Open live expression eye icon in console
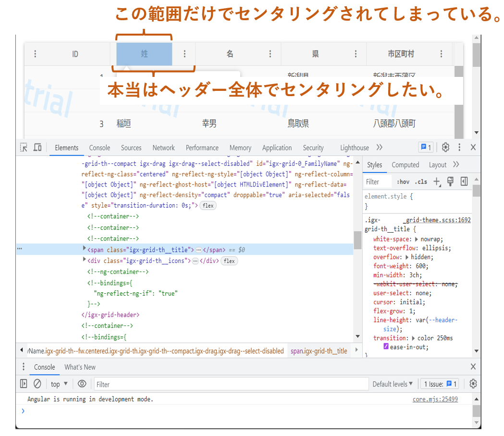504x436 pixels. pos(82,384)
